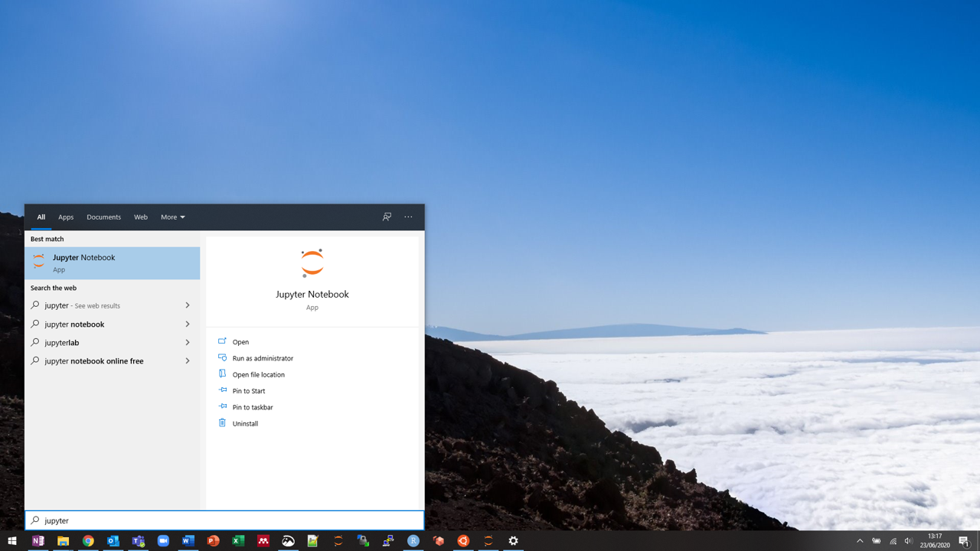Image resolution: width=980 pixels, height=551 pixels.
Task: Open Jupyter icon beside the Settings gear
Action: tap(488, 541)
